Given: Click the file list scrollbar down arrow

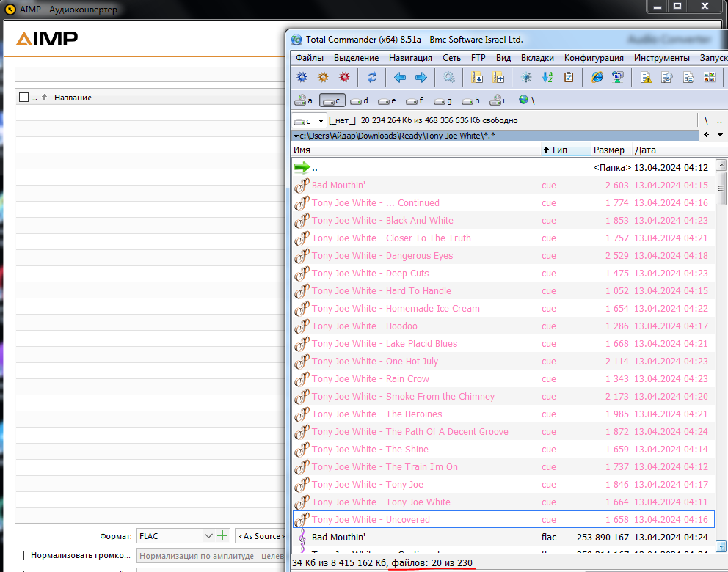Looking at the screenshot, I should [x=721, y=546].
